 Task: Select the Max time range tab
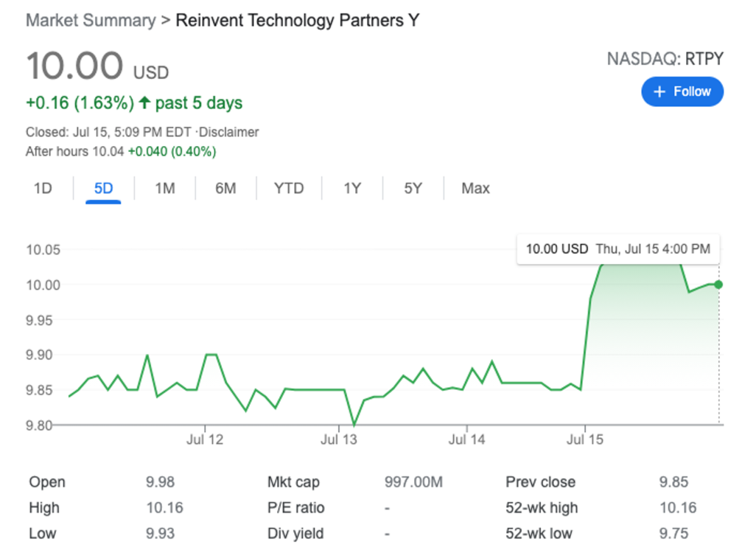[x=476, y=188]
